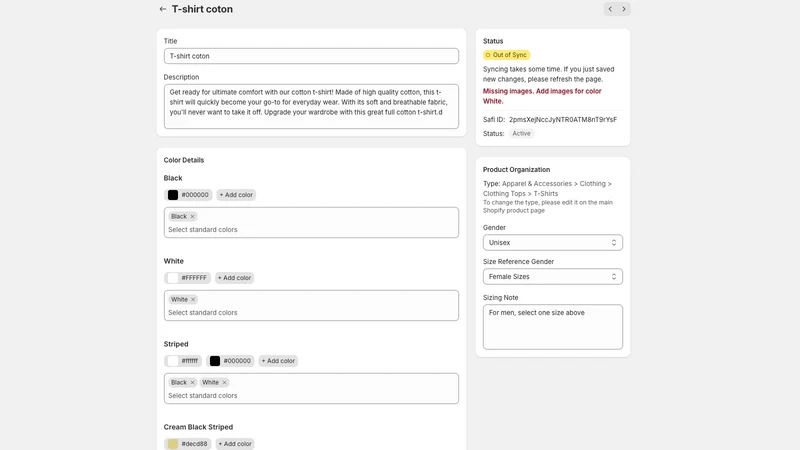Open the Gender dropdown set to Unisex
800x450 pixels.
pos(553,243)
